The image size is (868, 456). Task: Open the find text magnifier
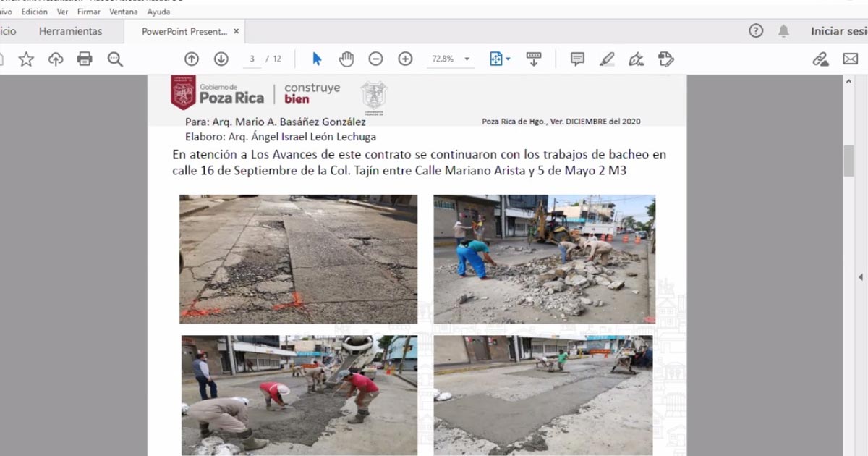115,59
